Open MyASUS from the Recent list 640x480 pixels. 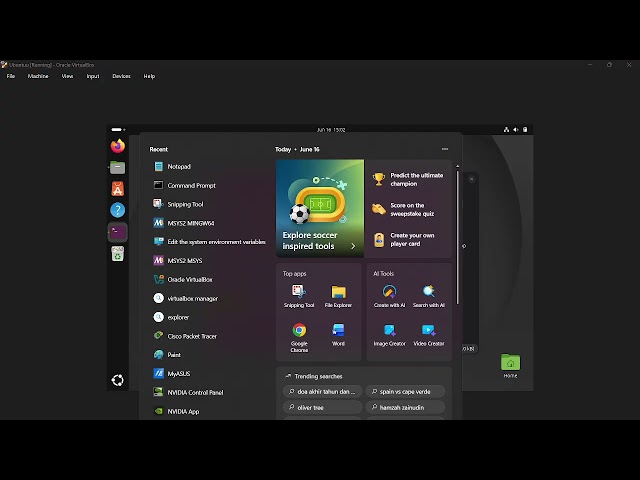click(x=209, y=373)
